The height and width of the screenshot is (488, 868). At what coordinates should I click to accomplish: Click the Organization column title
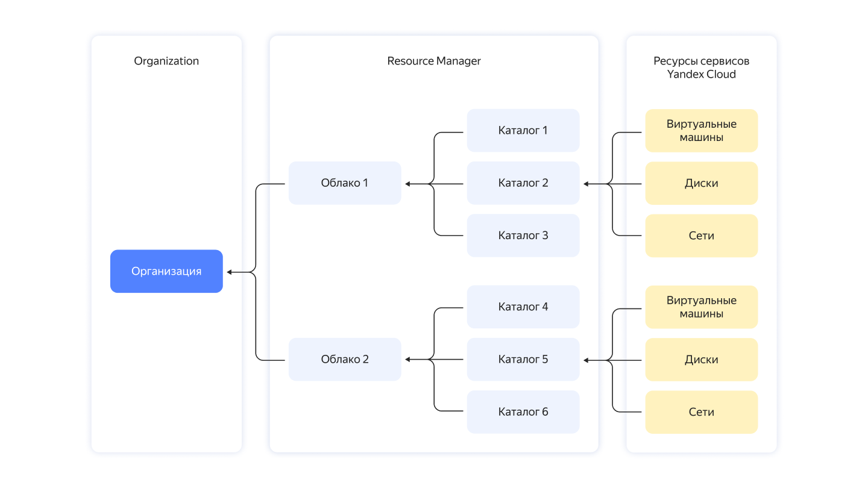166,61
